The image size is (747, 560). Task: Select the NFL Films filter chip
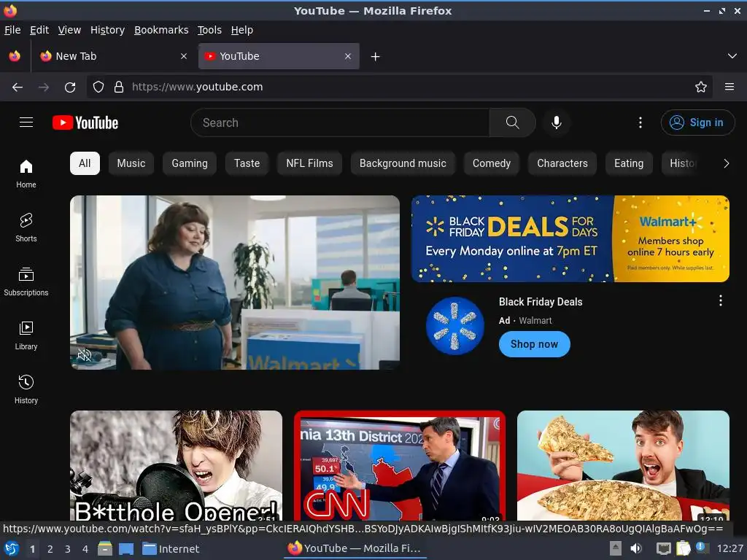[309, 163]
